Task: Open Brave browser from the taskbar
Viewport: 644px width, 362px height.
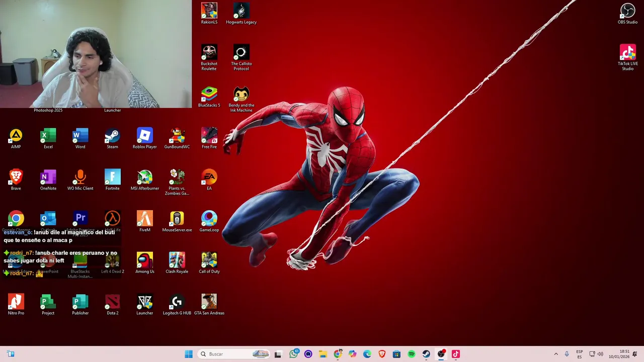Action: point(382,354)
